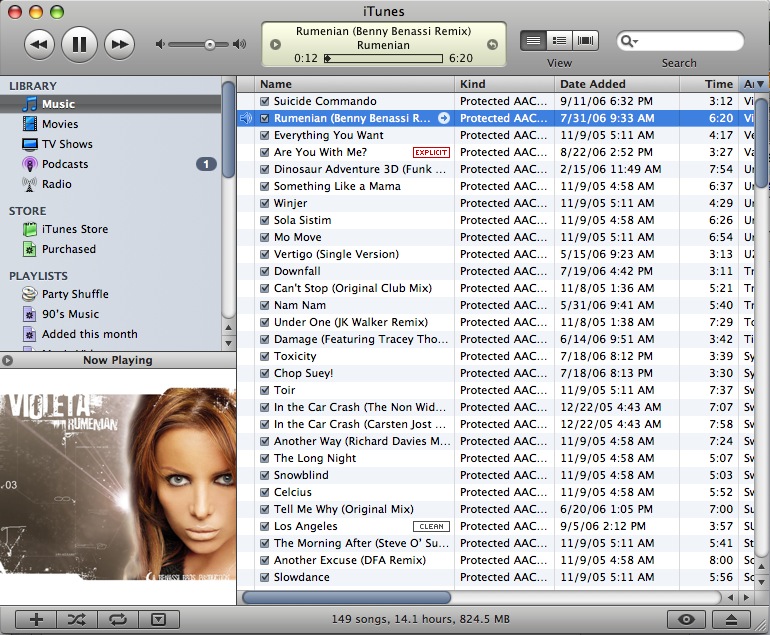Open Movies in the Library
This screenshot has height=635, width=770.
(110, 124)
